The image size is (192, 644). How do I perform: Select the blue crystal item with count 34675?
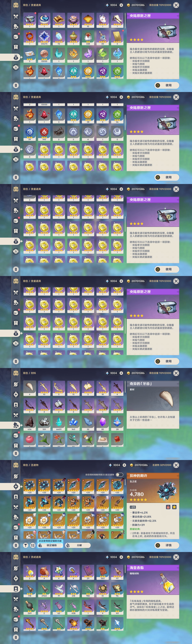(44, 37)
